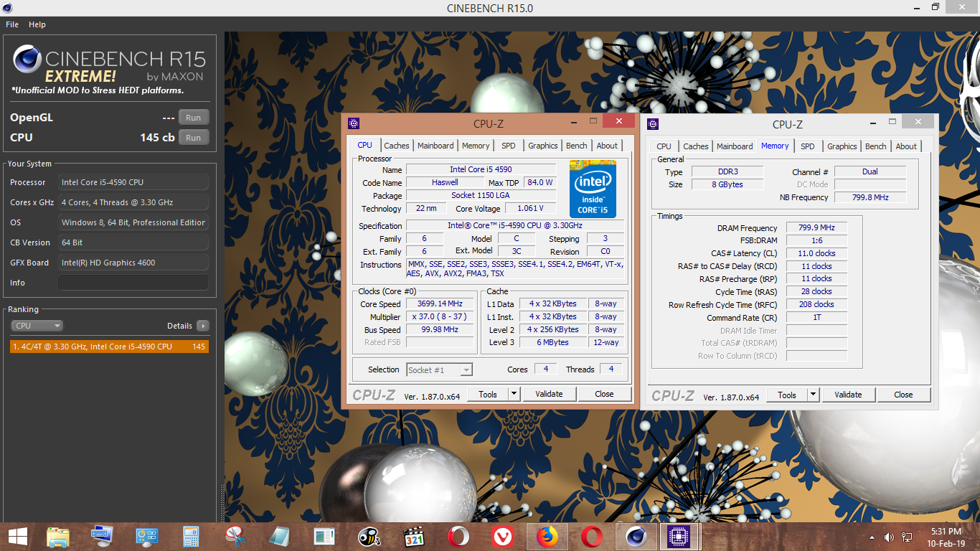Open About tab in left CPU-Z
Screen dimensions: 980x551
pyautogui.click(x=607, y=146)
